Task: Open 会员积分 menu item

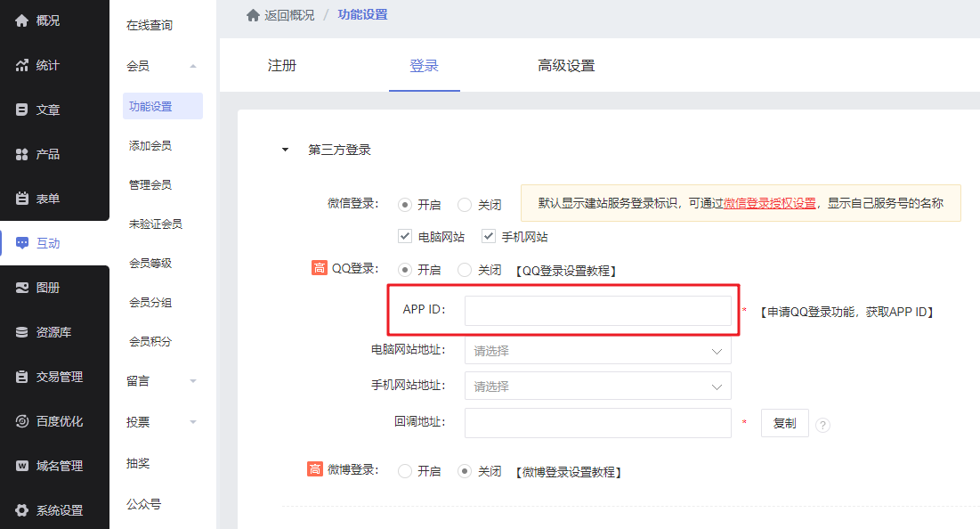Action: [150, 341]
